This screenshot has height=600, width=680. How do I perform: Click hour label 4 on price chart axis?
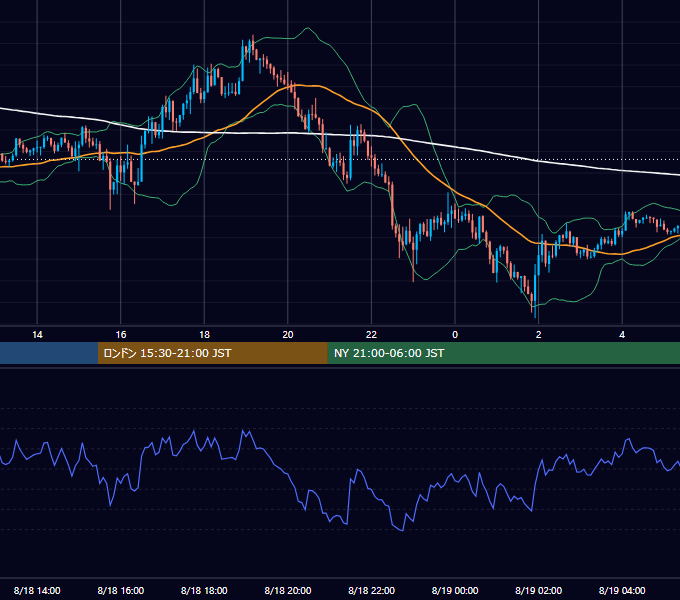(x=622, y=335)
